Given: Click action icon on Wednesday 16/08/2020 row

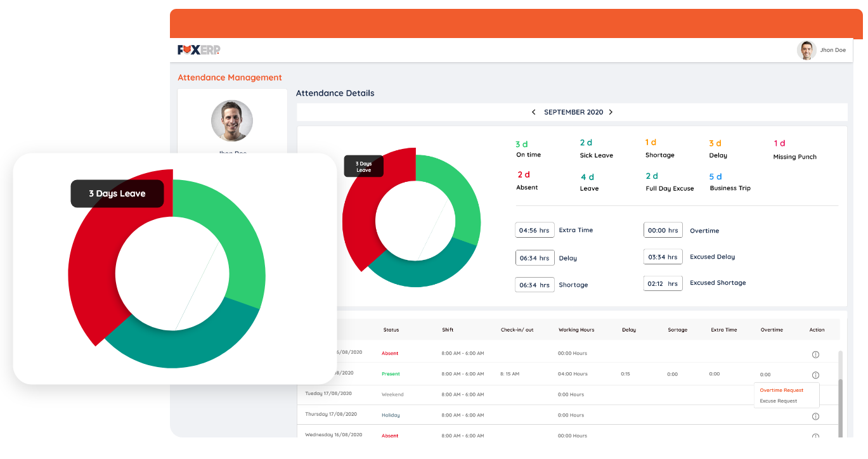Looking at the screenshot, I should 815,436.
